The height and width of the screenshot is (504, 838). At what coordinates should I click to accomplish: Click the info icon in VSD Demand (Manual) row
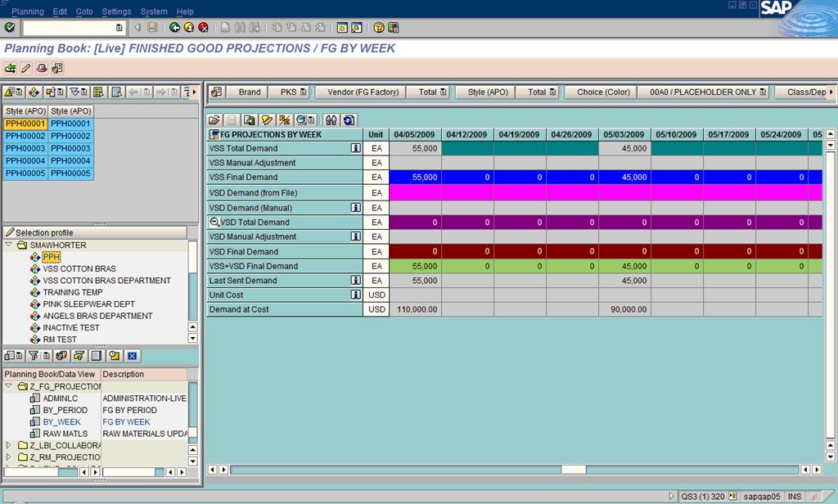355,207
